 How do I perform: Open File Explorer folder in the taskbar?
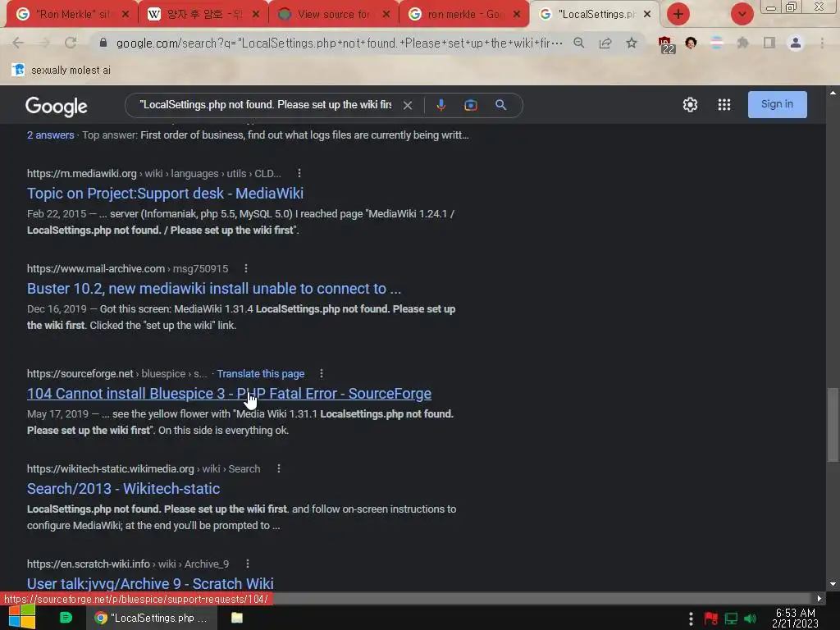[237, 618]
